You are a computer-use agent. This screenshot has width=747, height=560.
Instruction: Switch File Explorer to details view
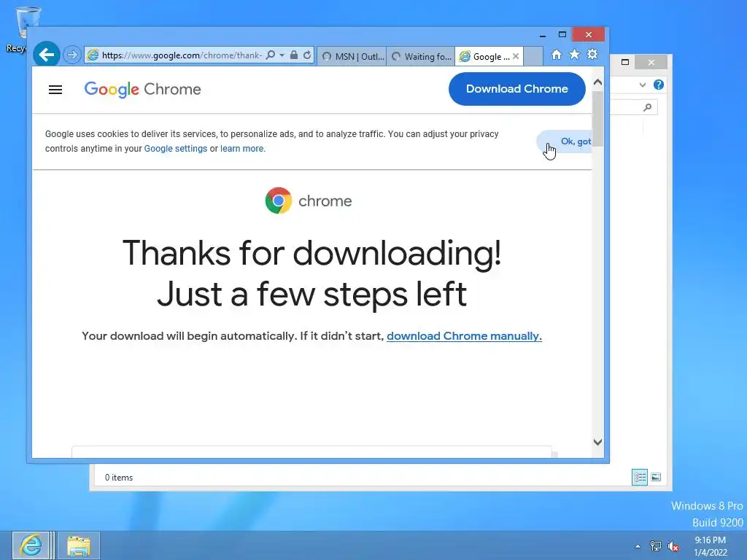pos(639,477)
